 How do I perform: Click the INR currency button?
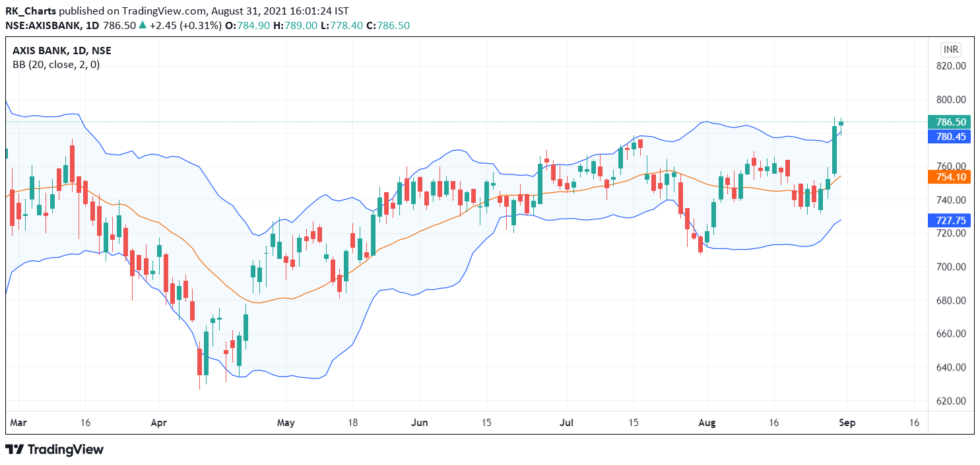click(951, 50)
